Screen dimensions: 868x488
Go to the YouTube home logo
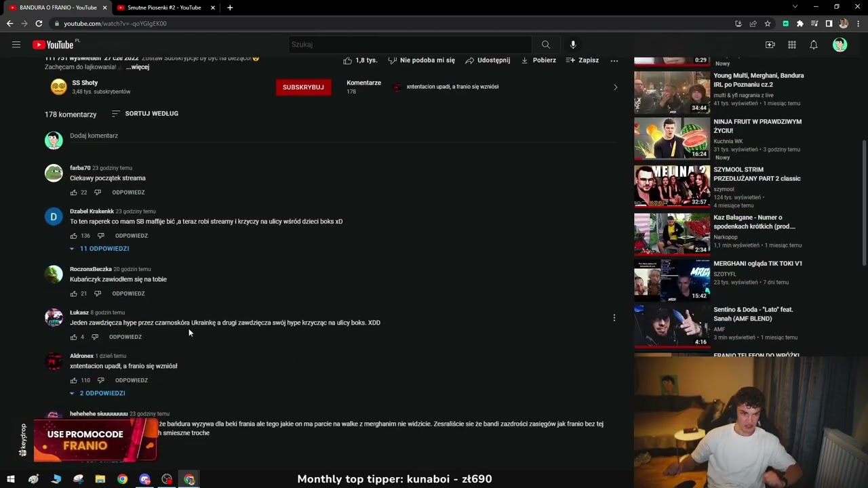pos(53,45)
